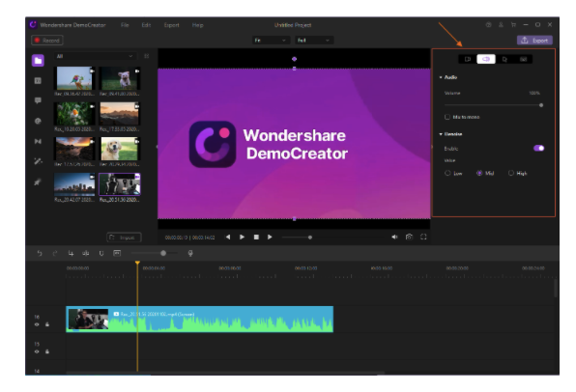Open the second sidebar icon below Media Library
This screenshot has width=576, height=392.
point(38,81)
